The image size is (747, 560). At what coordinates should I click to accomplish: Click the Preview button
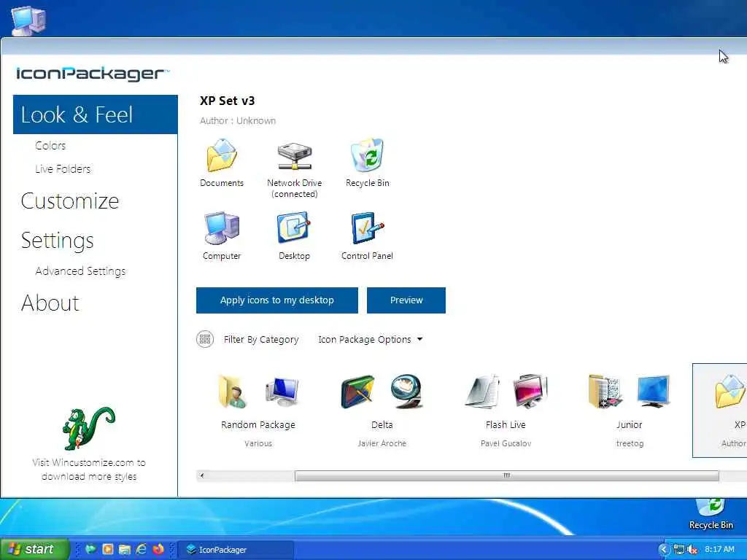406,300
